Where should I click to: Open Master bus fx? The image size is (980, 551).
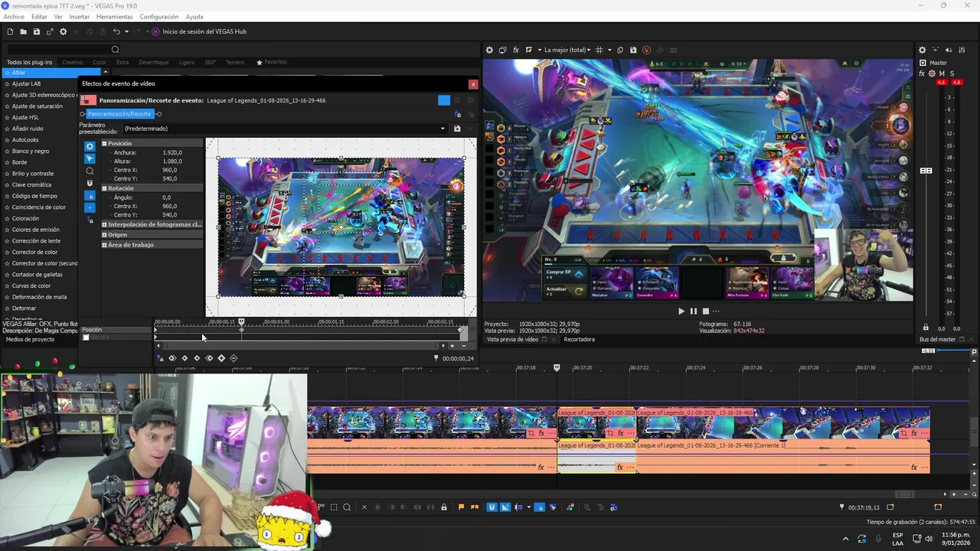[922, 73]
